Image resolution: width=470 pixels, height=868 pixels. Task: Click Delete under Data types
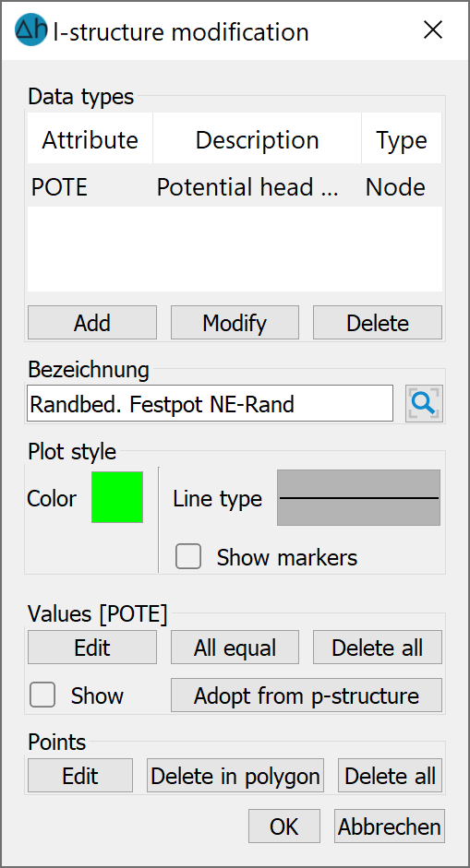(378, 322)
